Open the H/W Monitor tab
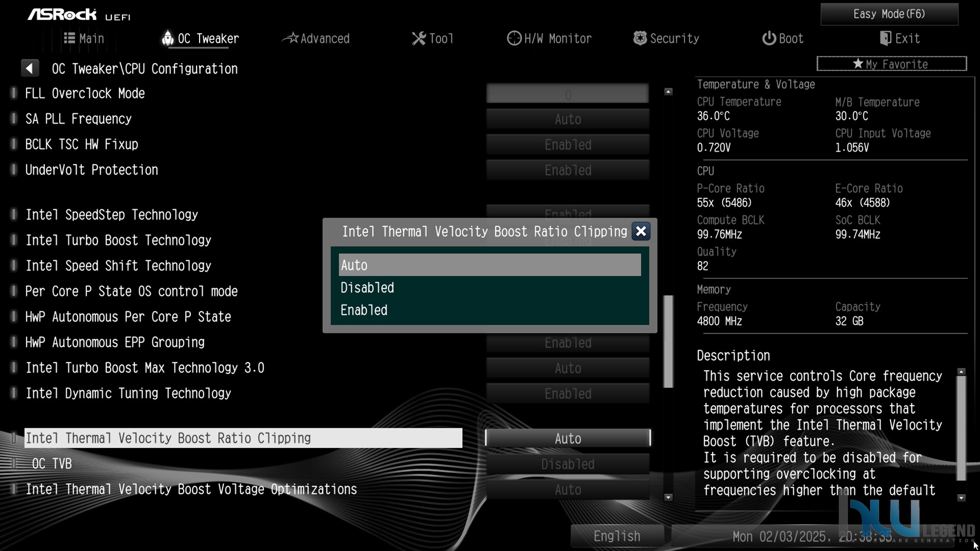 549,38
